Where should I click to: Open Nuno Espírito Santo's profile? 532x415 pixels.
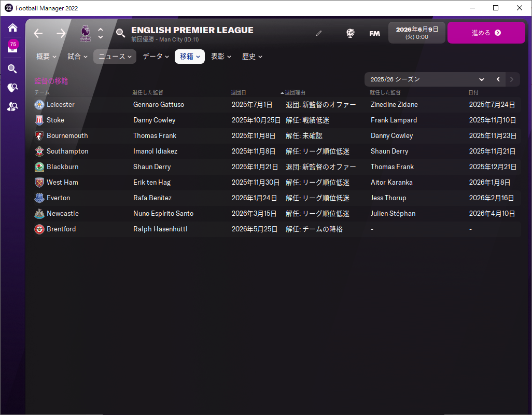click(163, 213)
